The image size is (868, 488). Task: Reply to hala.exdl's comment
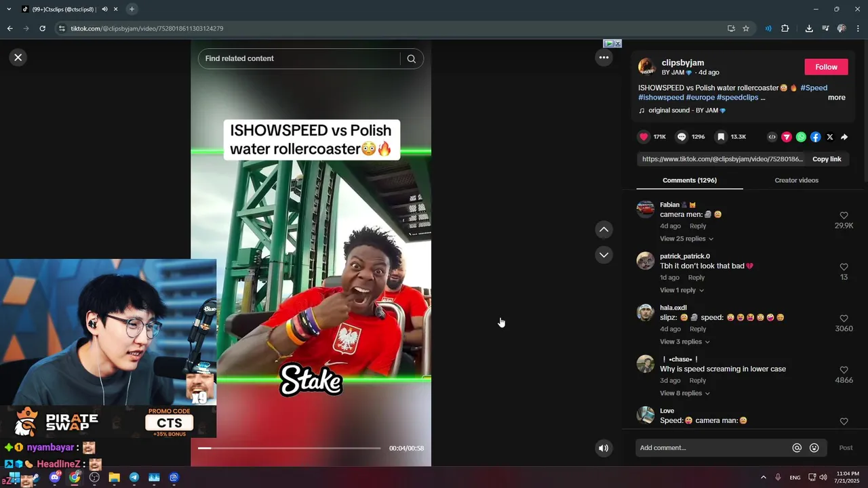coord(698,329)
